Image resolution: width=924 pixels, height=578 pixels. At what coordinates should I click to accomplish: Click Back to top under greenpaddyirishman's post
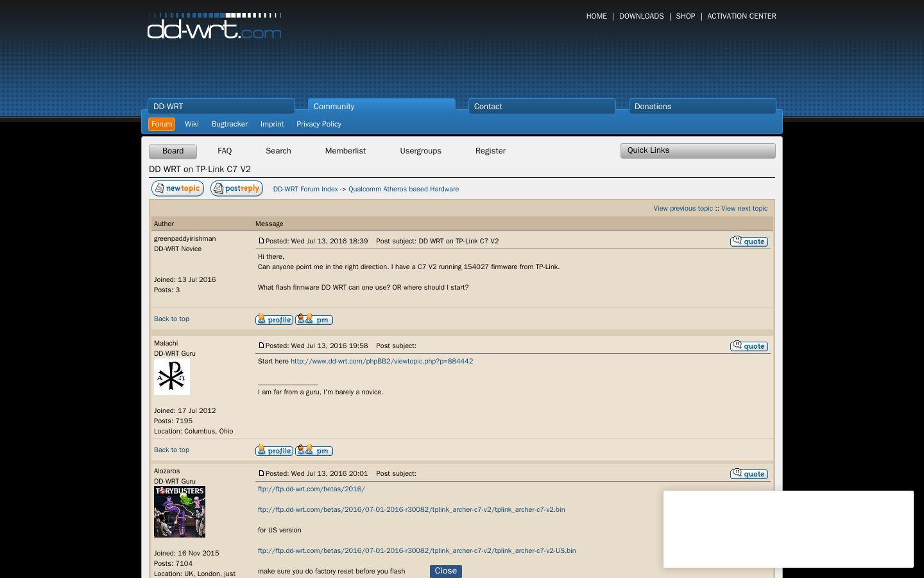pyautogui.click(x=171, y=319)
